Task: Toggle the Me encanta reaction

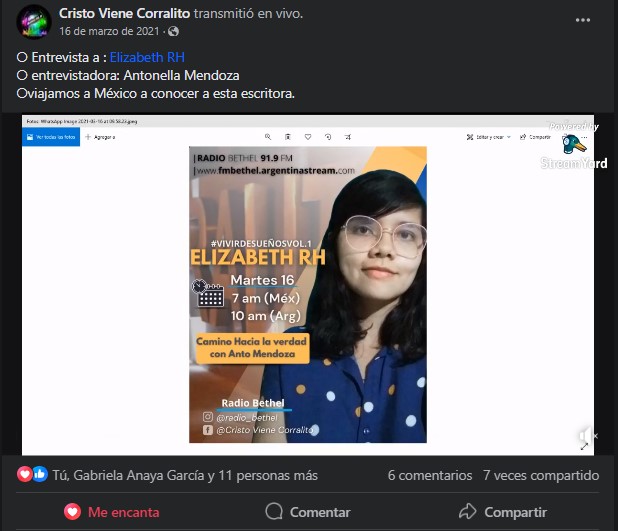Action: tap(112, 512)
